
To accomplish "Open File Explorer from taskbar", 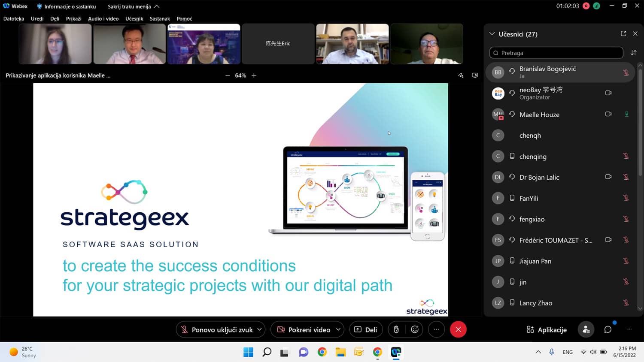I will coord(340,352).
